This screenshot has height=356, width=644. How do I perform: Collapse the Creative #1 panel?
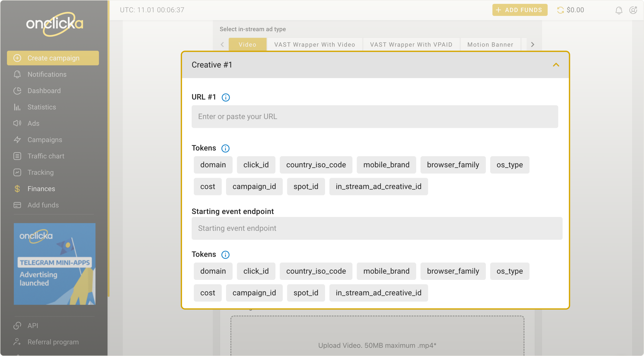[x=556, y=65]
